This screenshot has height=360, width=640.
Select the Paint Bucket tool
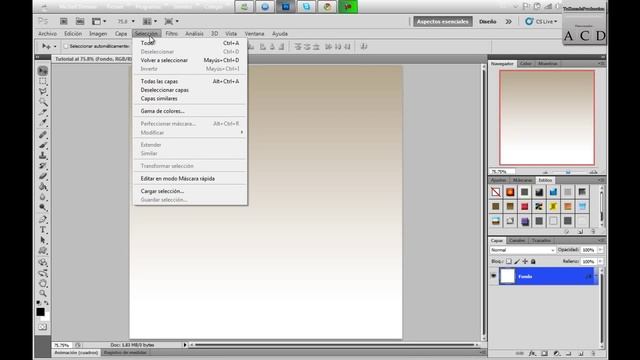click(x=43, y=187)
